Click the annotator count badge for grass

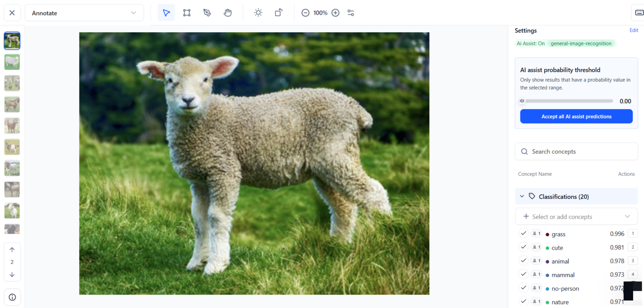pyautogui.click(x=536, y=234)
